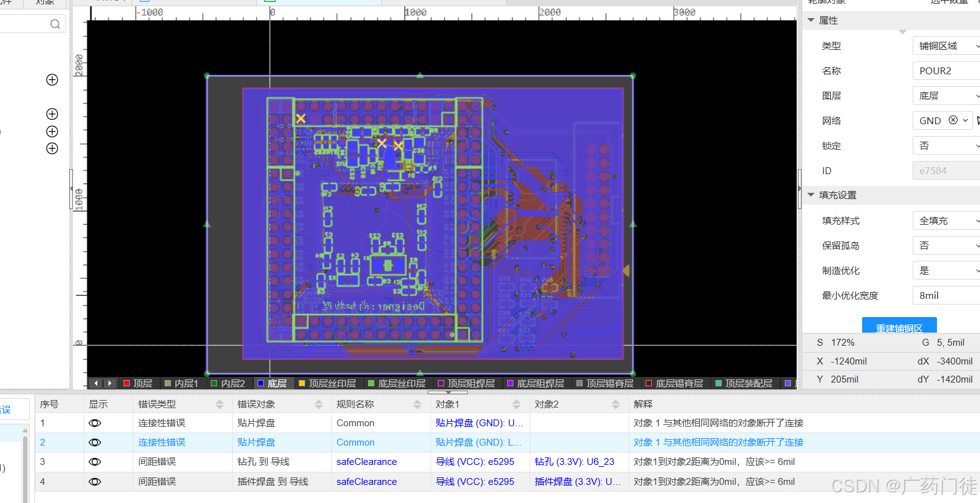
Task: Open the 网络 GND dropdown
Action: click(966, 120)
